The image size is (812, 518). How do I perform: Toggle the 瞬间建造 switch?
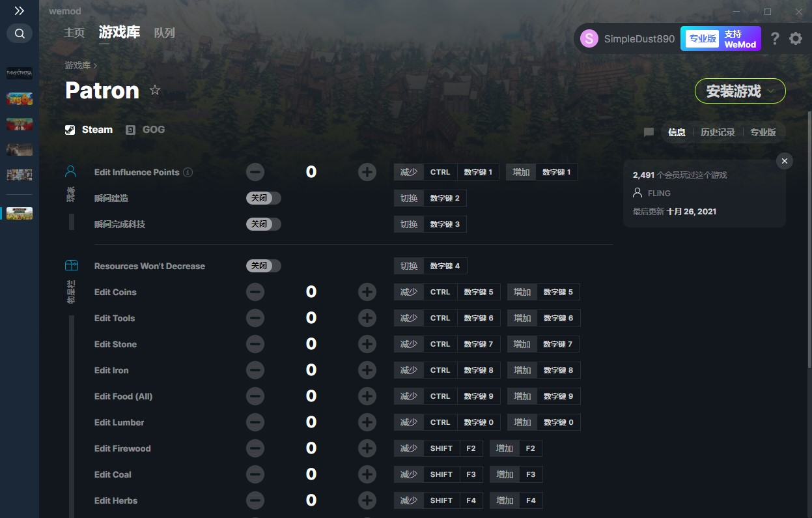[x=263, y=198]
